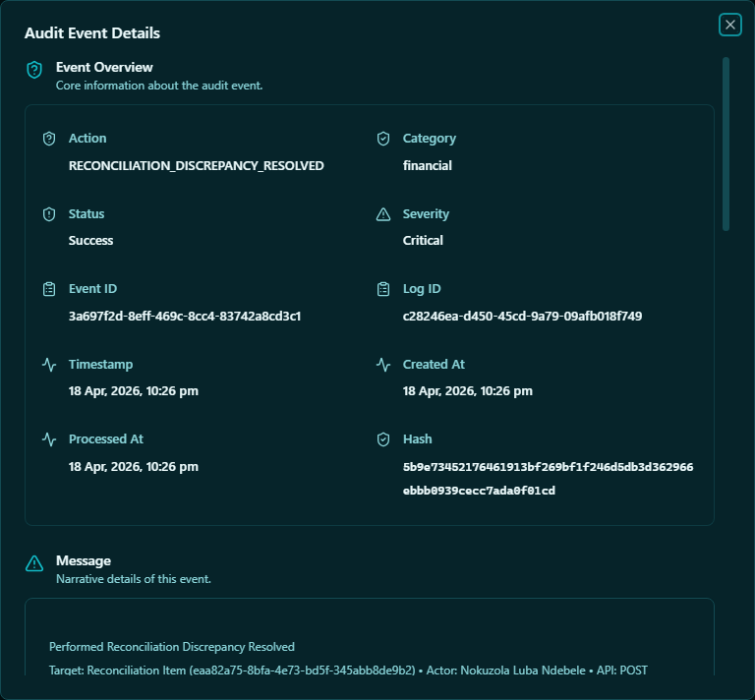Select the Timestamp value 18 Apr, 2026
Screen dimensions: 755x700
click(134, 391)
